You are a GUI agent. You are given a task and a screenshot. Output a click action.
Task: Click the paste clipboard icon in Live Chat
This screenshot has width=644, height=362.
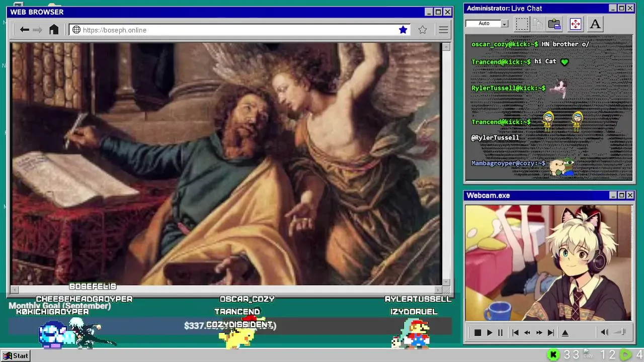tap(554, 24)
